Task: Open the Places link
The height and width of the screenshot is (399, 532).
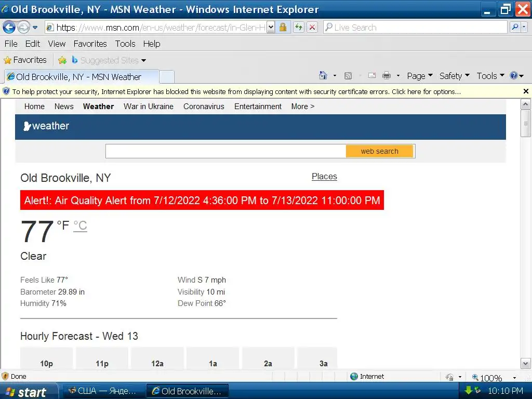Action: tap(324, 177)
